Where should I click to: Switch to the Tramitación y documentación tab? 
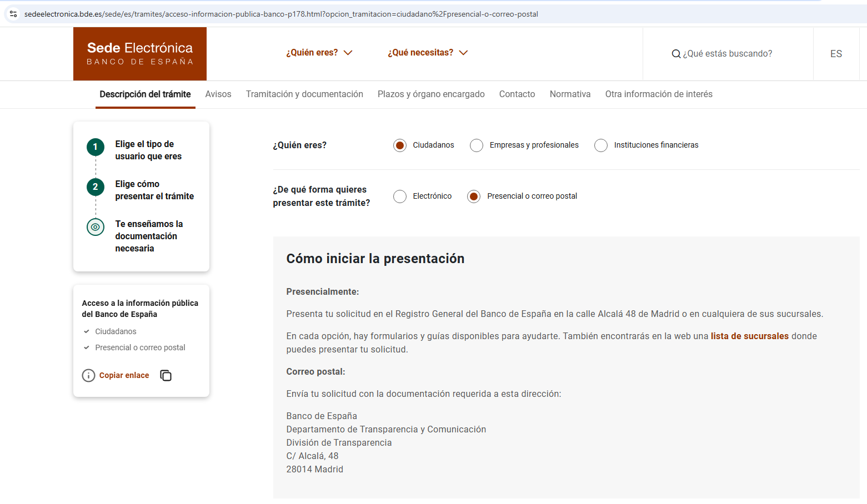coord(304,94)
